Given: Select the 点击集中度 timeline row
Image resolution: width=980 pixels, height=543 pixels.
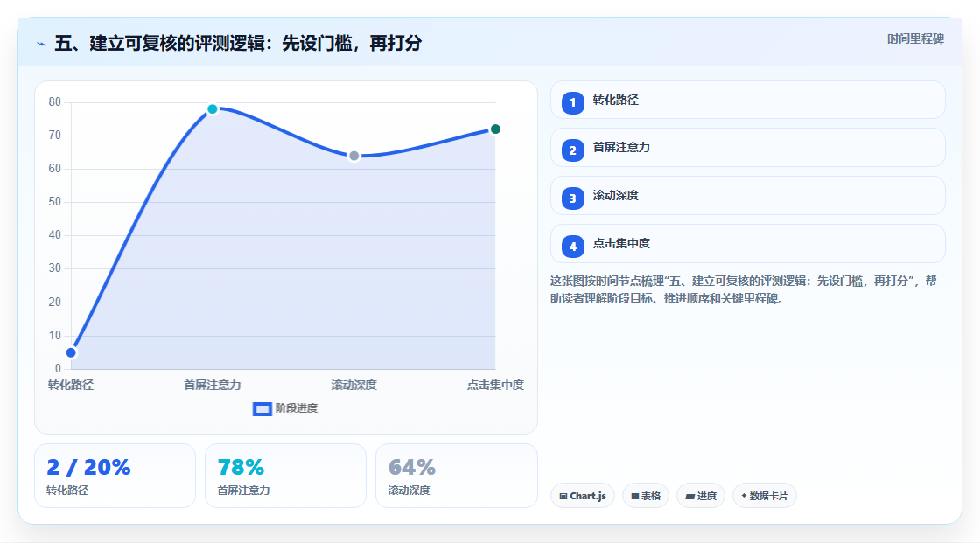Looking at the screenshot, I should [x=747, y=244].
